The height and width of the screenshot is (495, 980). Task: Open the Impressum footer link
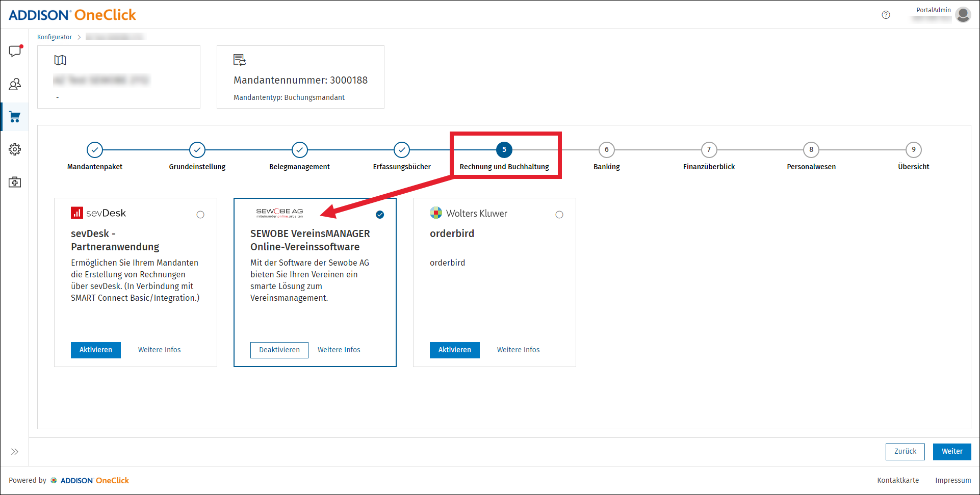point(953,481)
